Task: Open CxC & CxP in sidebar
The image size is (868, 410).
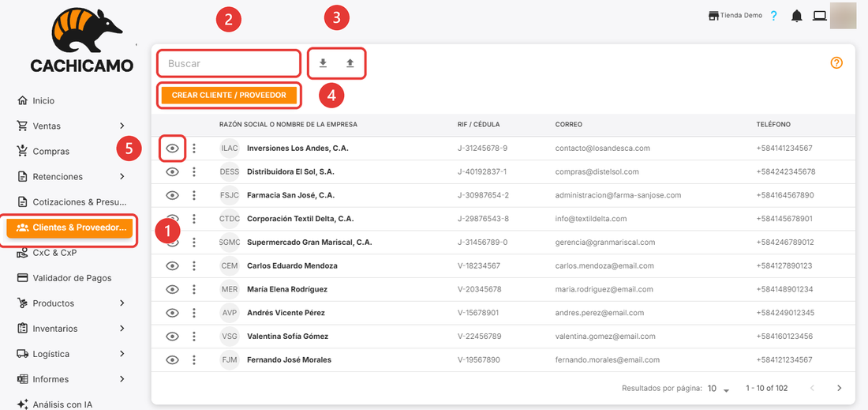Action: (x=47, y=253)
